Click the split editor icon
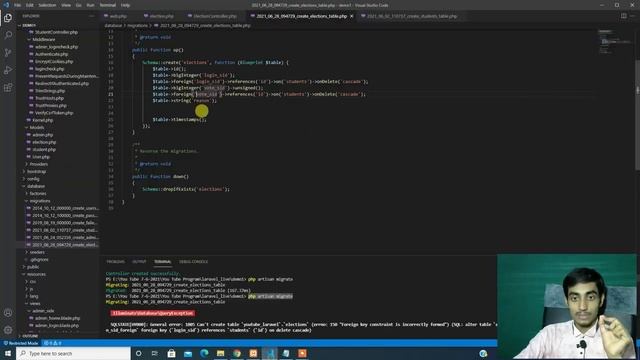The height and width of the screenshot is (360, 640). click(624, 16)
